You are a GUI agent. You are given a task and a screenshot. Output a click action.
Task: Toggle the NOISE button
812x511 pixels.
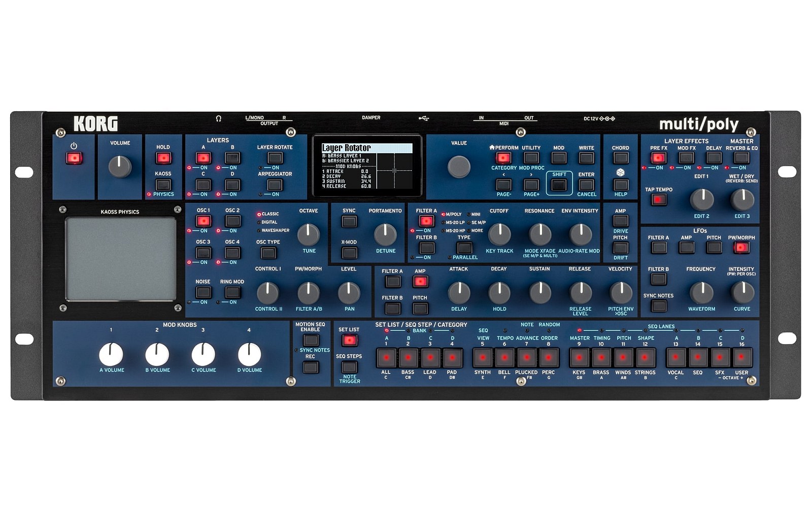pyautogui.click(x=203, y=292)
